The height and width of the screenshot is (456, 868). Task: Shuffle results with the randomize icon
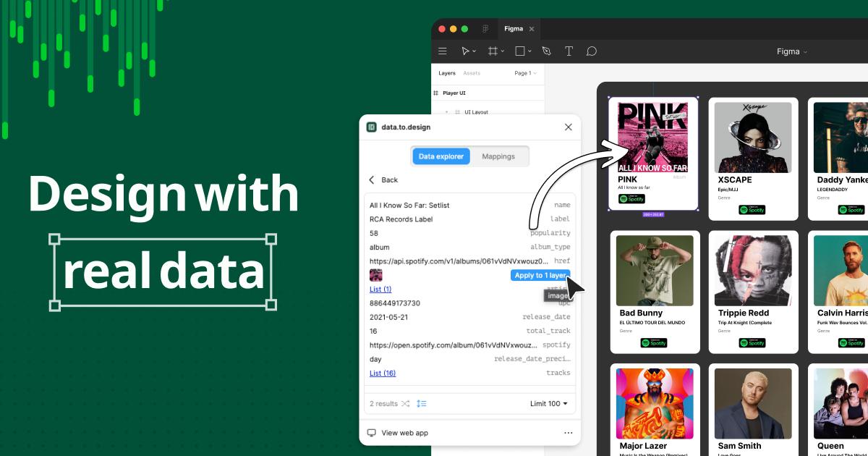(x=405, y=403)
